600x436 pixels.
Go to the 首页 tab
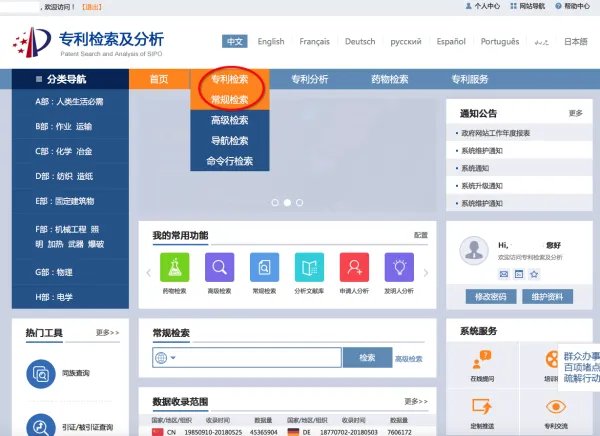coord(159,79)
